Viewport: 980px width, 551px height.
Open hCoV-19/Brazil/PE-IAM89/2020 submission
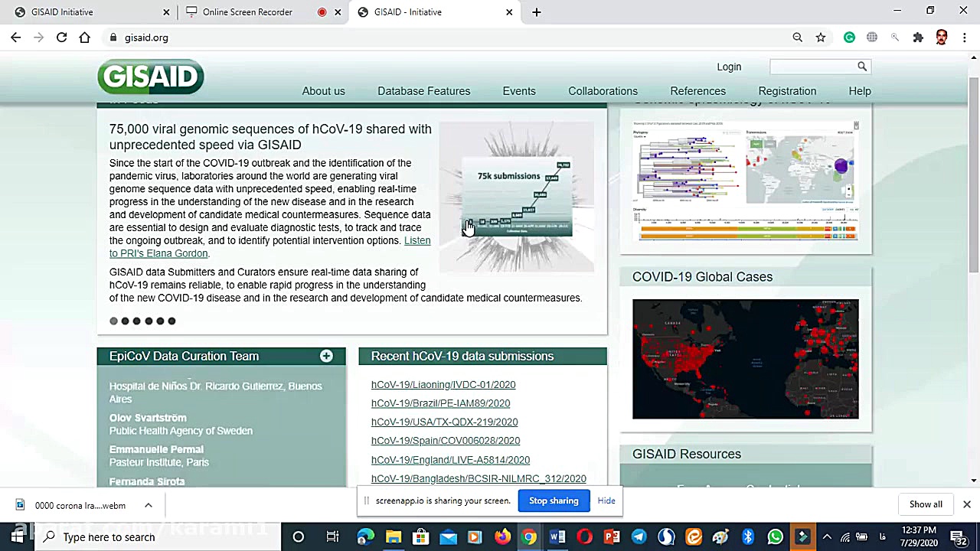click(x=440, y=403)
